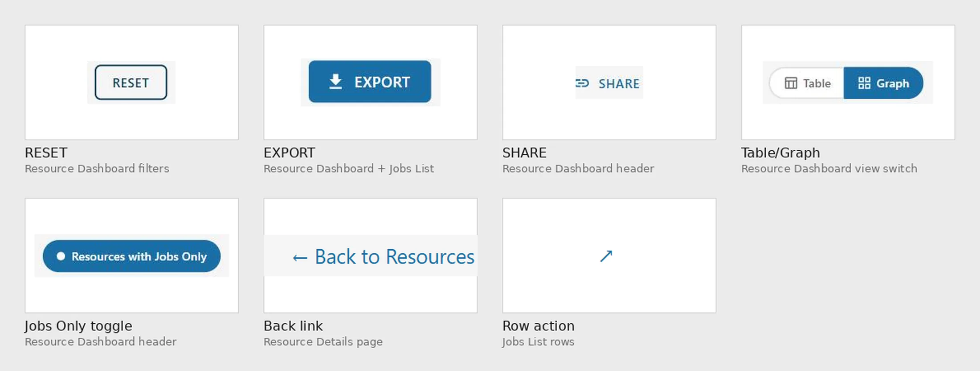Click the grid icon in Graph option
Viewport: 980px width, 371px height.
864,83
